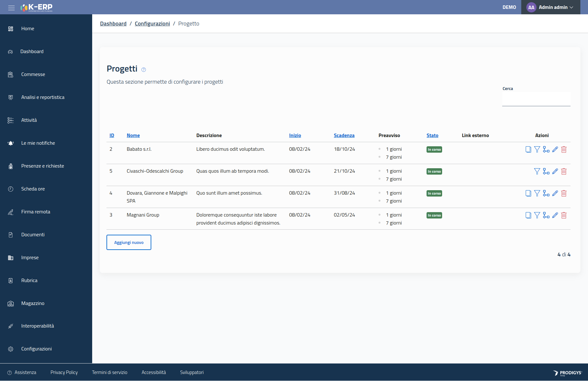Image resolution: width=588 pixels, height=381 pixels.
Task: Sort the table by Scadenza column
Action: coord(344,135)
